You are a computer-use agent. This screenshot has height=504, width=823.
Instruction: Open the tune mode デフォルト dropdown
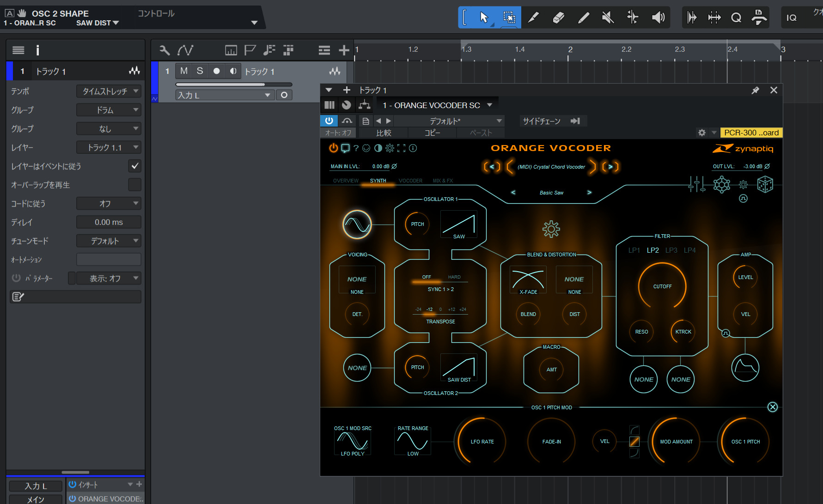pos(109,241)
